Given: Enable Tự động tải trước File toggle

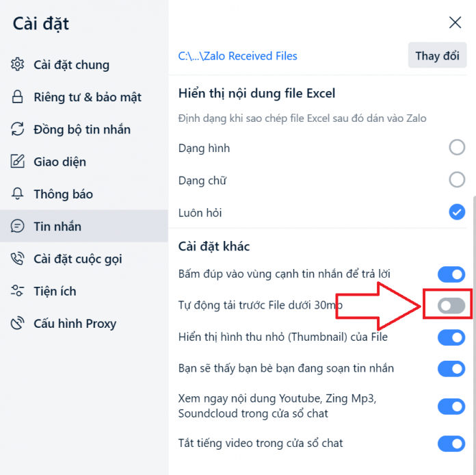Looking at the screenshot, I should (451, 305).
